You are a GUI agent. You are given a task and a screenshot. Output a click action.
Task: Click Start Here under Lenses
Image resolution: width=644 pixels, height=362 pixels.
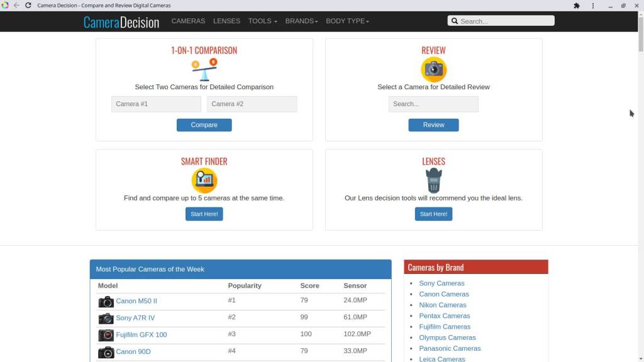click(x=433, y=214)
